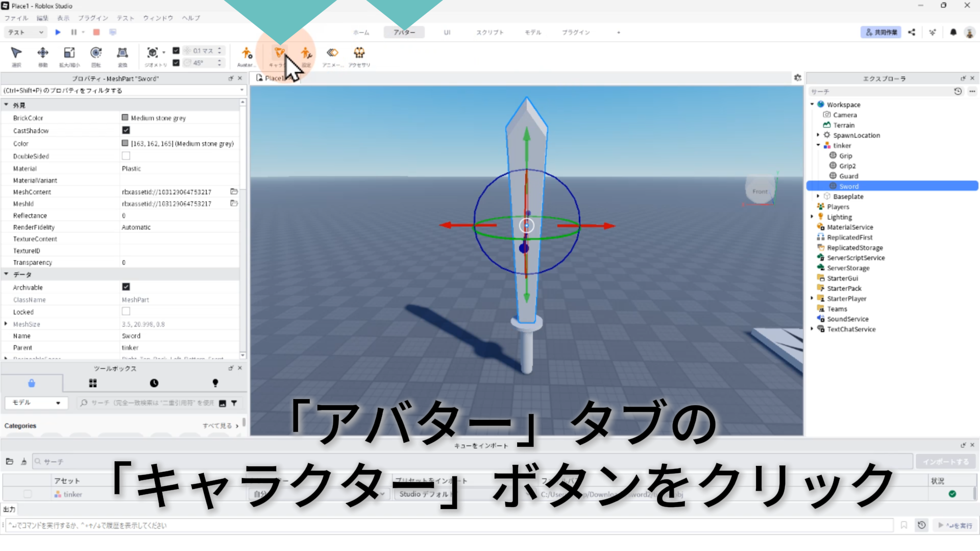Open the Accessory fitting tool

coord(359,53)
